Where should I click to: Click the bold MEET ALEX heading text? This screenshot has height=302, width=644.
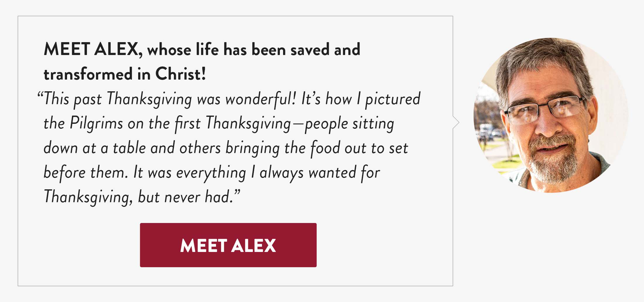pyautogui.click(x=91, y=49)
